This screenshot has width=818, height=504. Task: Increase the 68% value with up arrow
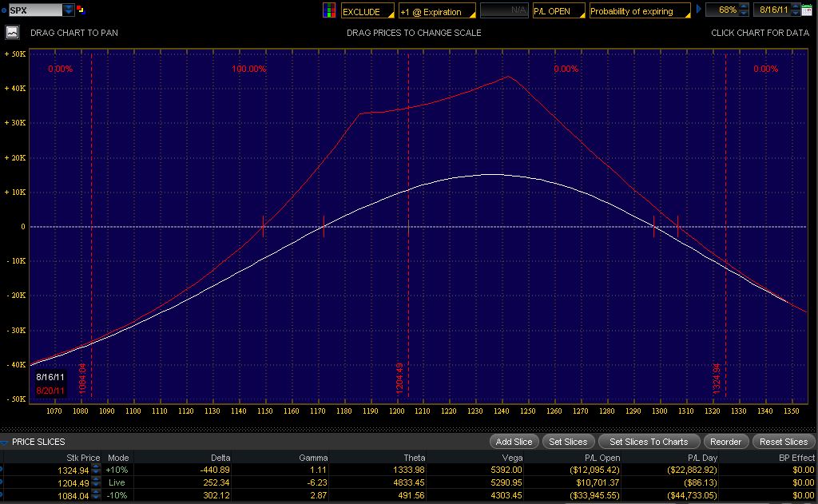(x=744, y=6)
